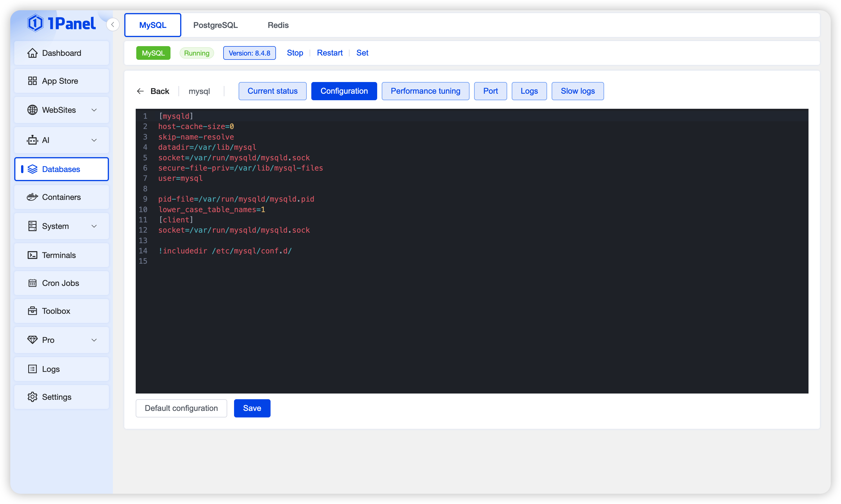Click the Terminals console icon
The height and width of the screenshot is (504, 841).
32,255
